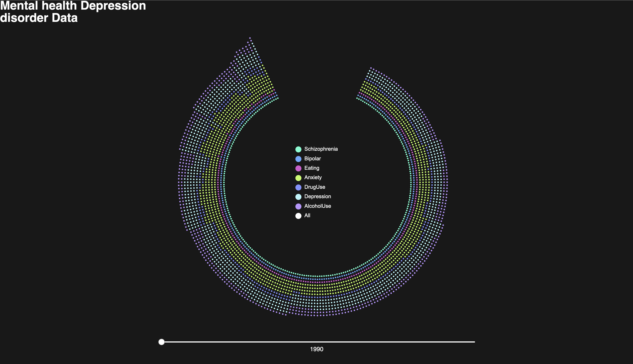Select the AlcoholUse text label
Image resolution: width=633 pixels, height=364 pixels.
(x=317, y=206)
